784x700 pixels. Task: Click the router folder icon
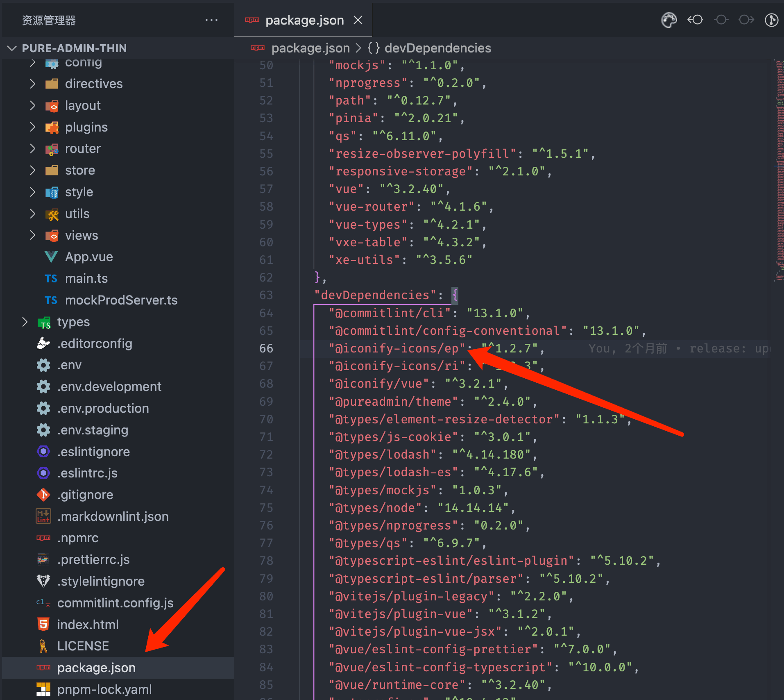[x=52, y=149]
